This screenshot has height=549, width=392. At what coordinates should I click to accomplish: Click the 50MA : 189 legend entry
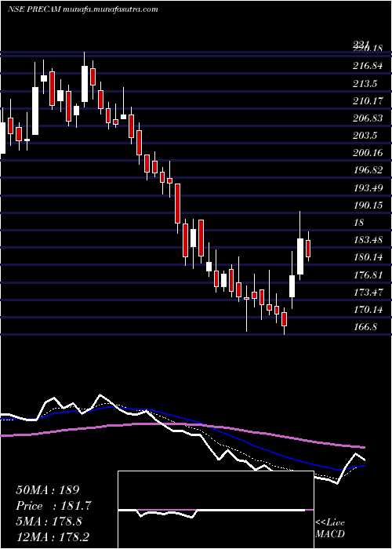(x=49, y=490)
